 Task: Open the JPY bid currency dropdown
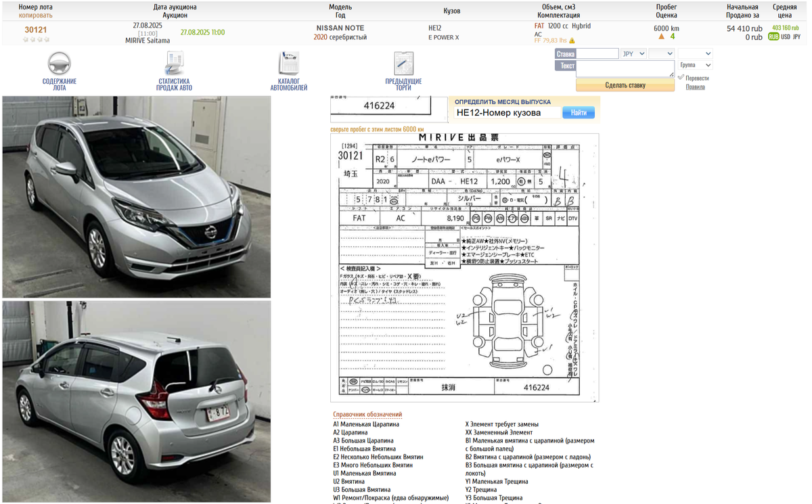(x=633, y=53)
